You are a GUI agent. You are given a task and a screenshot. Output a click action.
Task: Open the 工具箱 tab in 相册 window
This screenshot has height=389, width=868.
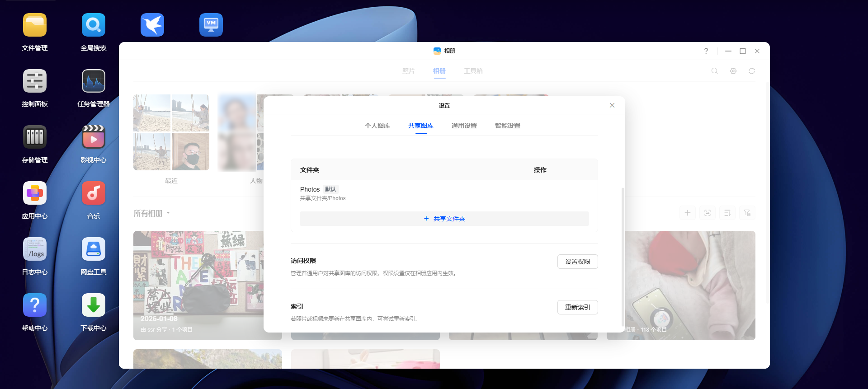click(473, 71)
